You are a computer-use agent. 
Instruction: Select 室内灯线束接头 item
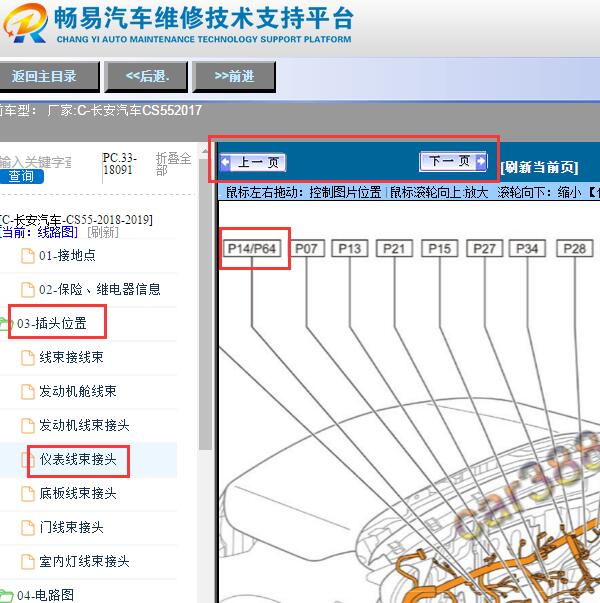[x=84, y=561]
